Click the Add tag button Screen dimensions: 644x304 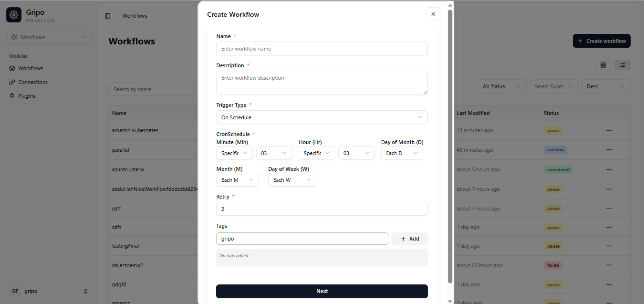coord(409,239)
